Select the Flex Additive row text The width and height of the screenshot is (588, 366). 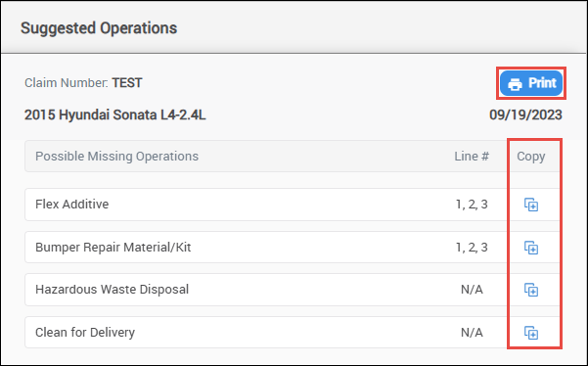coord(72,204)
